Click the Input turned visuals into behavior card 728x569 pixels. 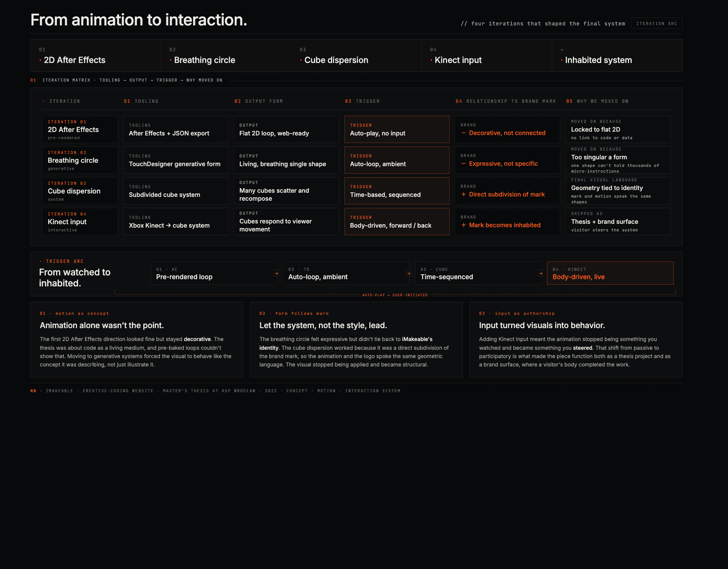coord(576,339)
